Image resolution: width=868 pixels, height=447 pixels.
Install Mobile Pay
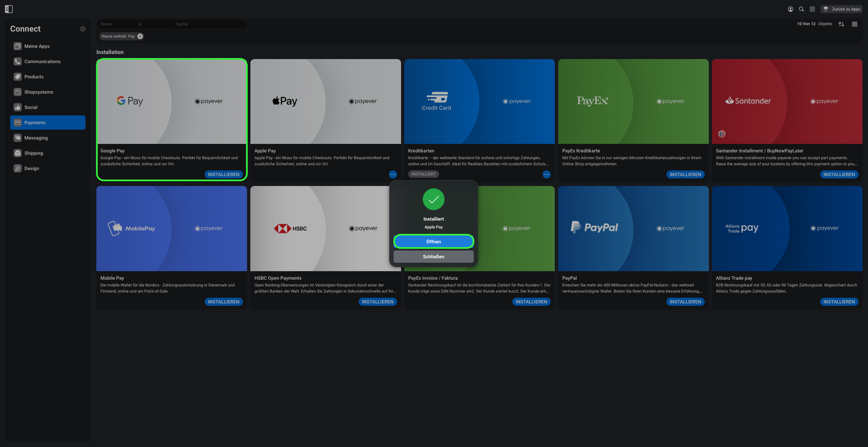(224, 302)
